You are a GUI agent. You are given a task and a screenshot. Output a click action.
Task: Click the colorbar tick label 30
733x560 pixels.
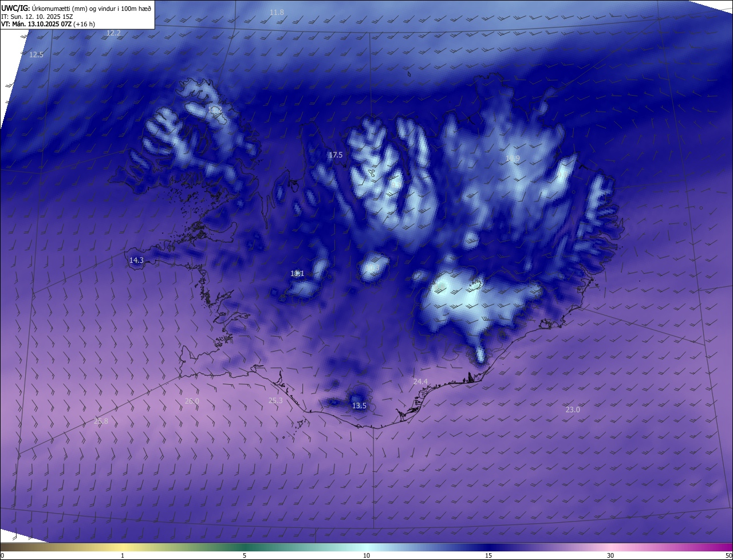610,556
